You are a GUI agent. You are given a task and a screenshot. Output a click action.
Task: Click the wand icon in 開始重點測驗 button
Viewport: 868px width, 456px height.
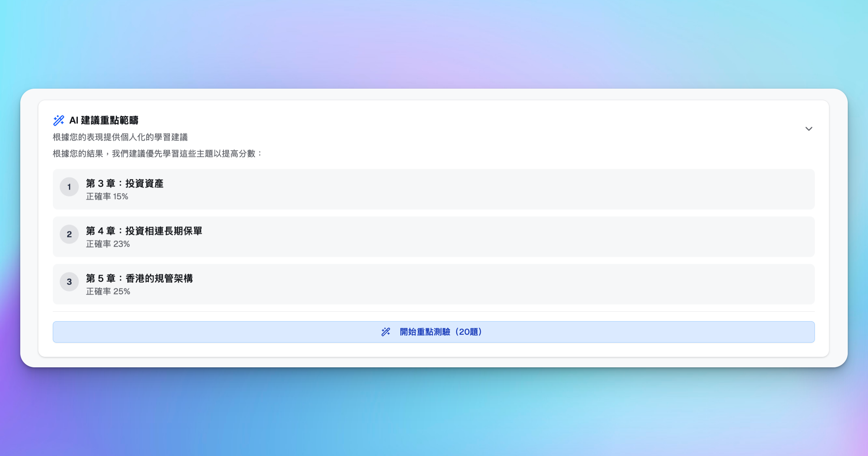pyautogui.click(x=386, y=332)
